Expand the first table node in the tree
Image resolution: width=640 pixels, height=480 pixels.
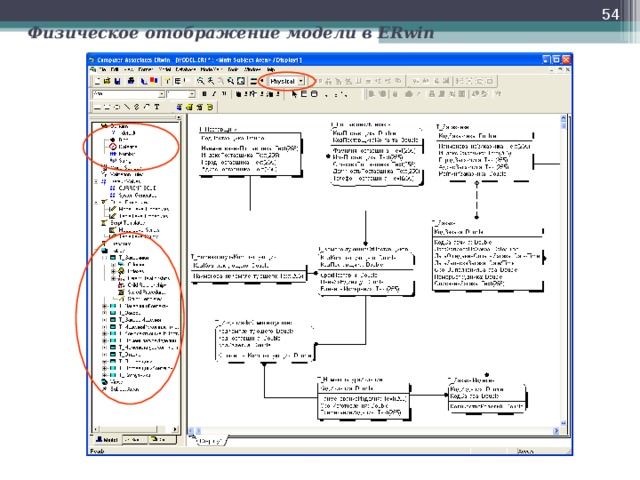coord(105,257)
